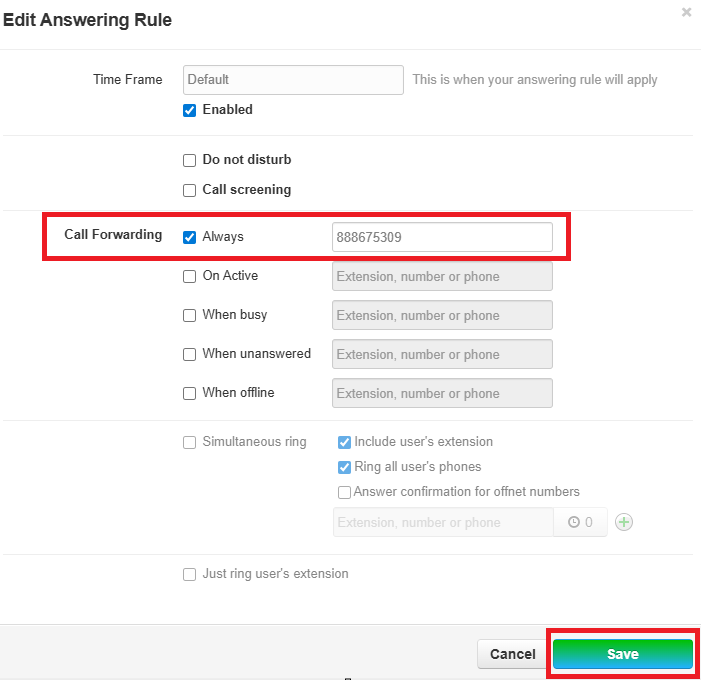
Task: Enable Call screening option
Action: 189,190
